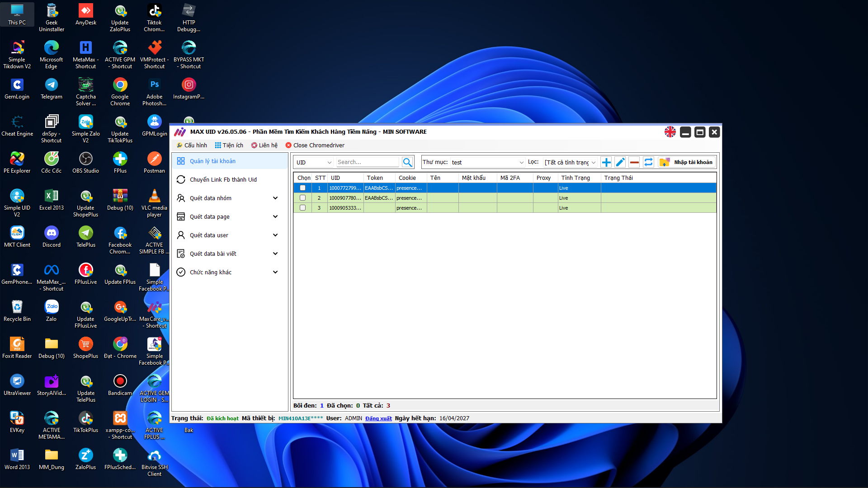868x488 pixels.
Task: Select UID cell 1000907780...
Action: pos(345,198)
